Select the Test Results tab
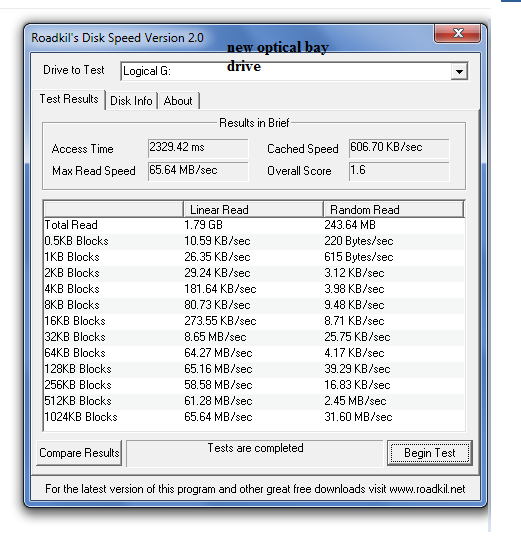Screen dimensions: 521x545 tap(69, 99)
